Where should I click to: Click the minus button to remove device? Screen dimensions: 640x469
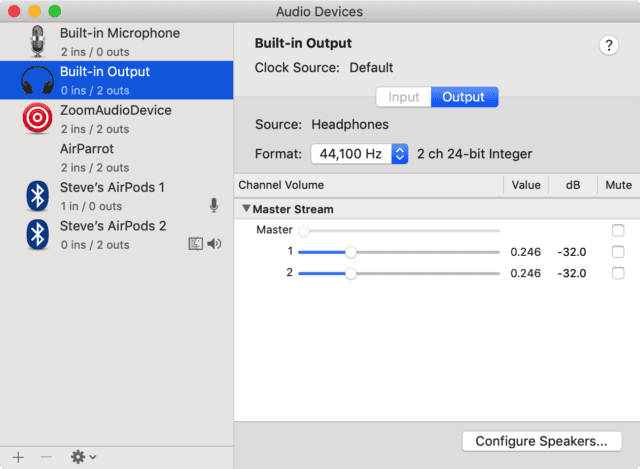[x=45, y=456]
